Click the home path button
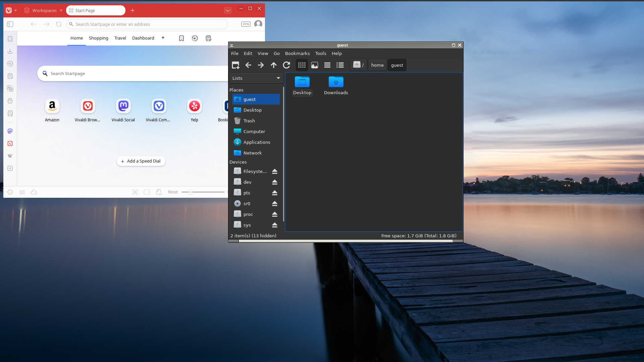644x362 pixels. point(377,65)
